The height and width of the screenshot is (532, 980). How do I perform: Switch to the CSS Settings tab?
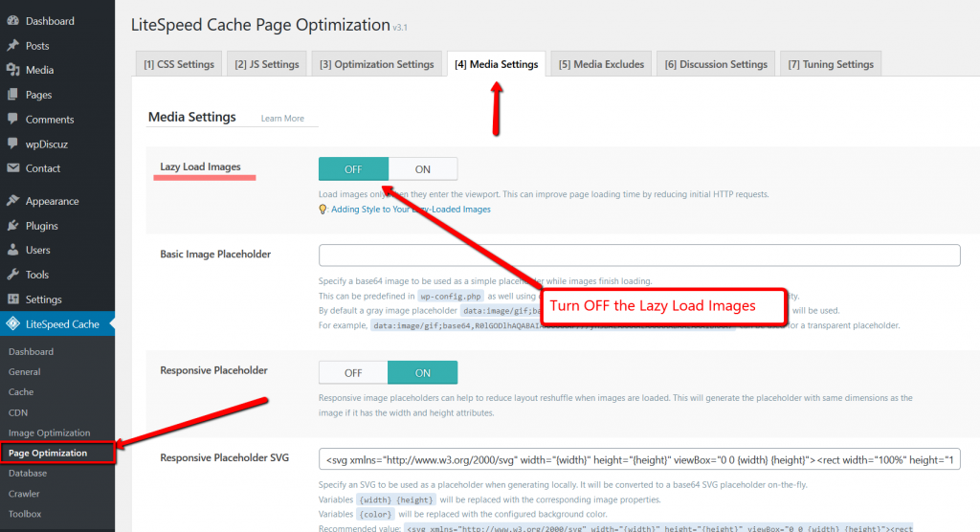pos(179,64)
